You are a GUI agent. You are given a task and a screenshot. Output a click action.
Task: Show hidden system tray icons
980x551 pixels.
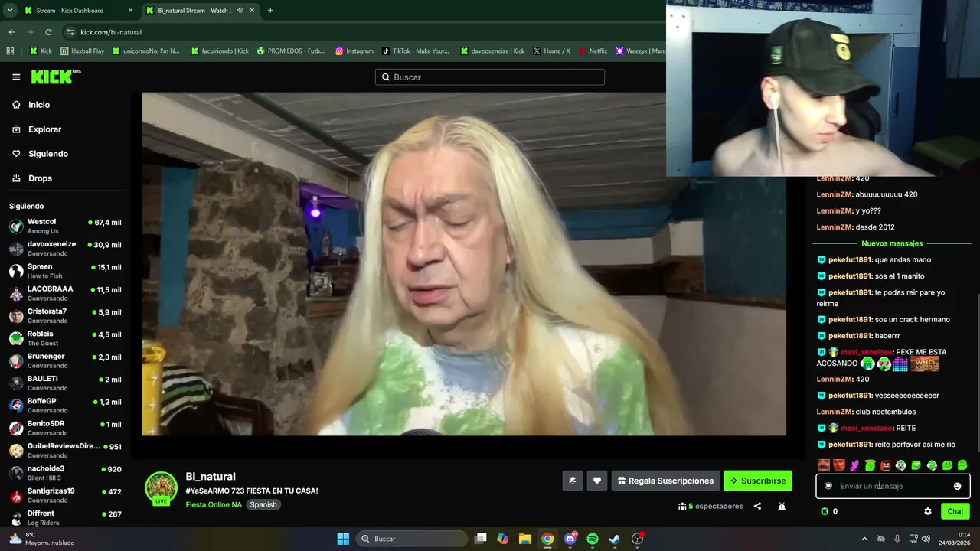[x=864, y=539]
